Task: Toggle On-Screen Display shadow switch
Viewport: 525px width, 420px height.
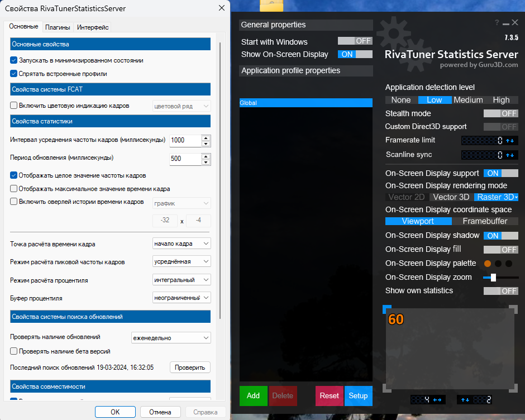Action: [x=501, y=236]
